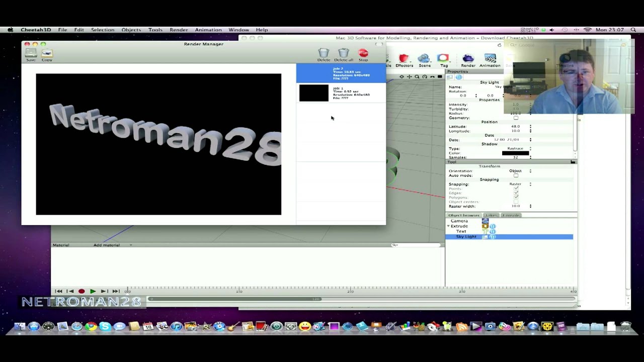Screen dimensions: 644x362
Task: Click the Camera object icon in browser
Action: [485, 221]
